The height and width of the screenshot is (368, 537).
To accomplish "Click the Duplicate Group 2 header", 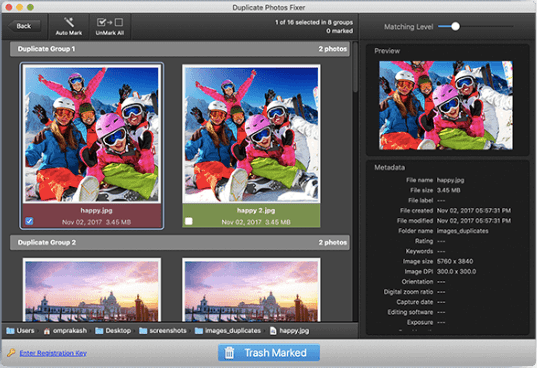I will click(180, 242).
